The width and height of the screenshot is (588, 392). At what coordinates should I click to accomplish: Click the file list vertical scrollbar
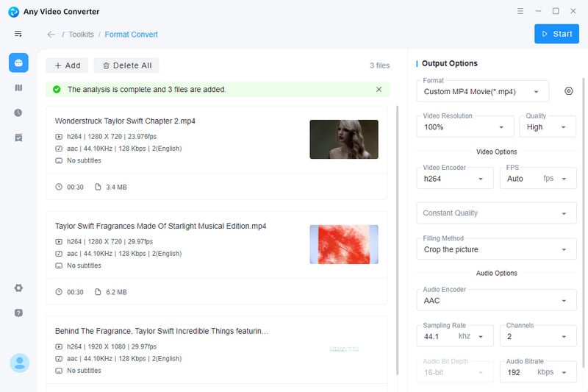398,240
